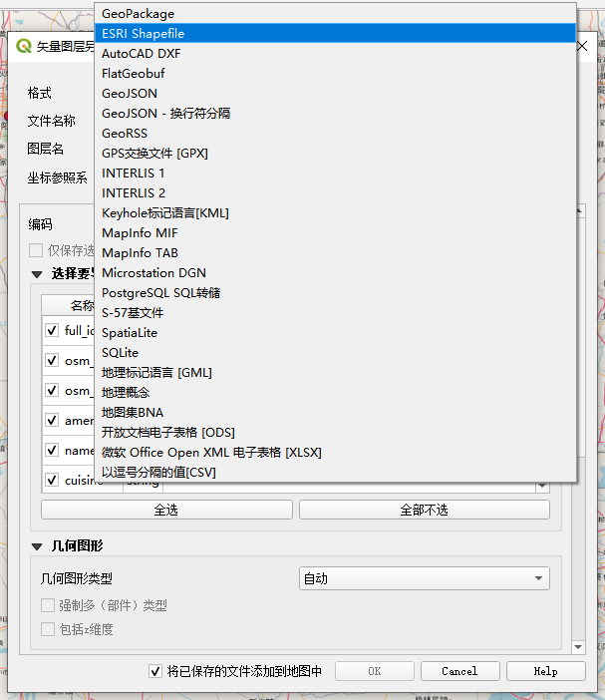
Task: Collapse the 选择要导出的字段 section triangle
Action: [x=37, y=274]
